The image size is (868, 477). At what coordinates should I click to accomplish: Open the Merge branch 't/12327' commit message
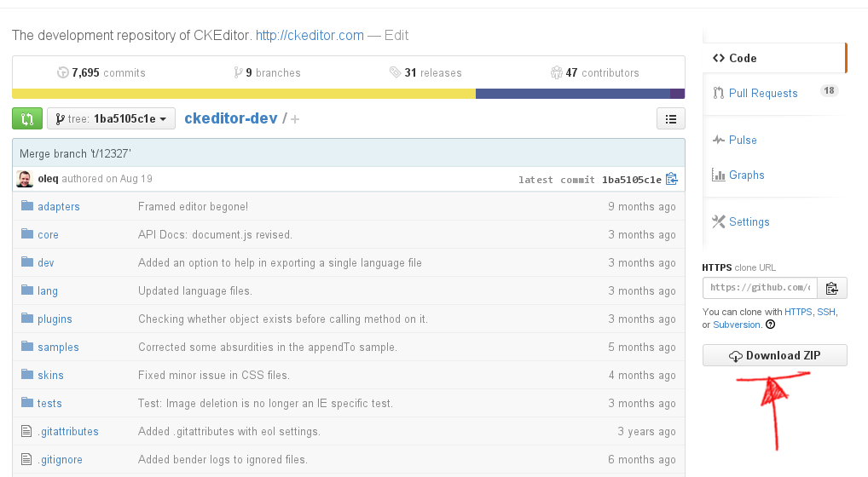[75, 153]
